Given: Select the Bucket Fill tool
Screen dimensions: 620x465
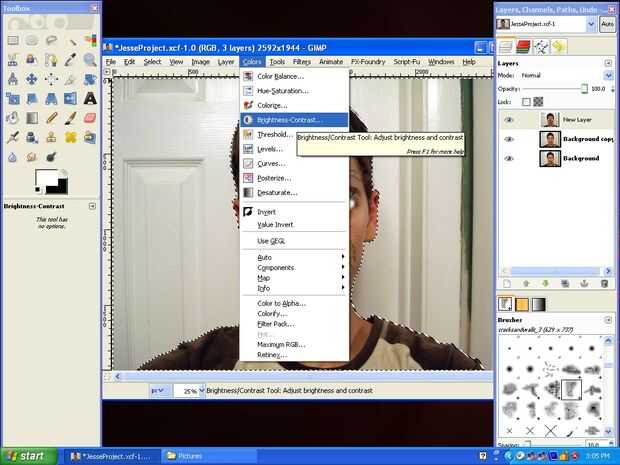Looking at the screenshot, I should [x=13, y=118].
